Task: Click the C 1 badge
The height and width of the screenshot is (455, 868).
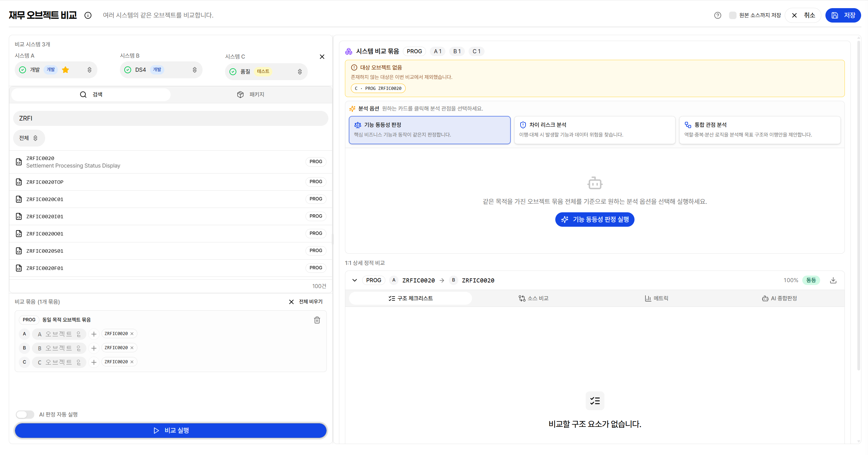Action: [476, 51]
